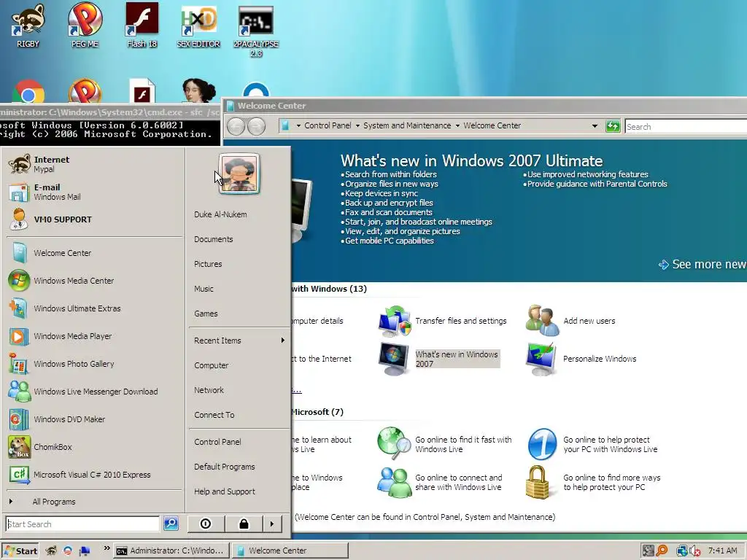
Task: Open Duke Al-Nukem user folder
Action: click(239, 214)
